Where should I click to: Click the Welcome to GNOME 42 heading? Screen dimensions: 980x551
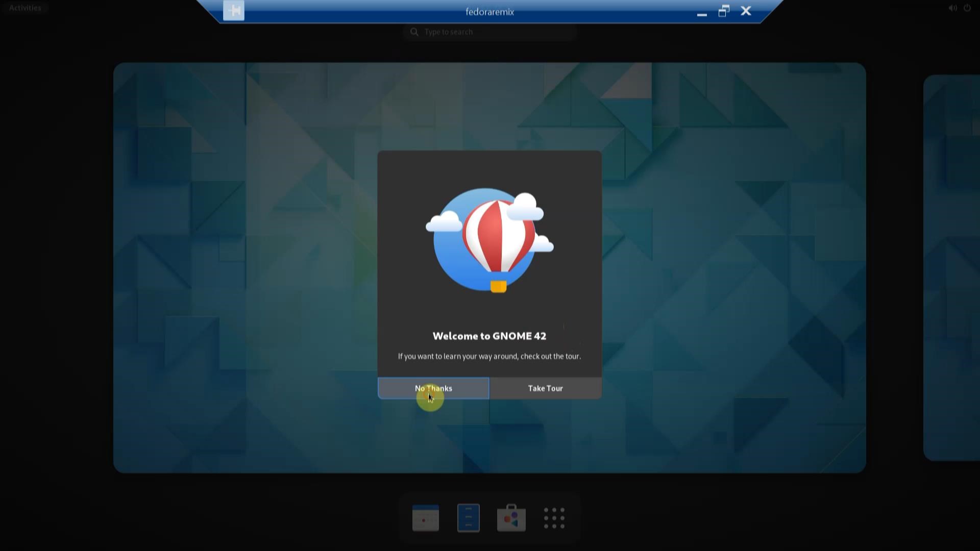489,336
